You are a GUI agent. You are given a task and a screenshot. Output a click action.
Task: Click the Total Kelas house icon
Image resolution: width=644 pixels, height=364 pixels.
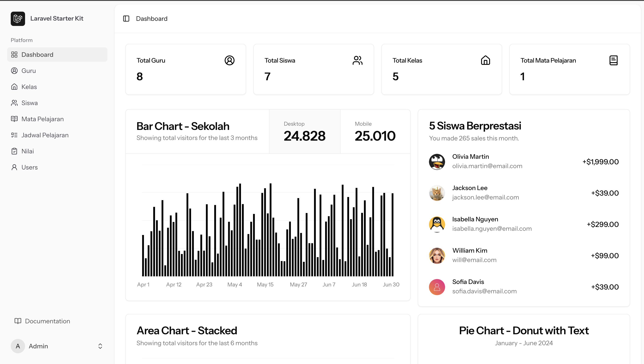[485, 60]
